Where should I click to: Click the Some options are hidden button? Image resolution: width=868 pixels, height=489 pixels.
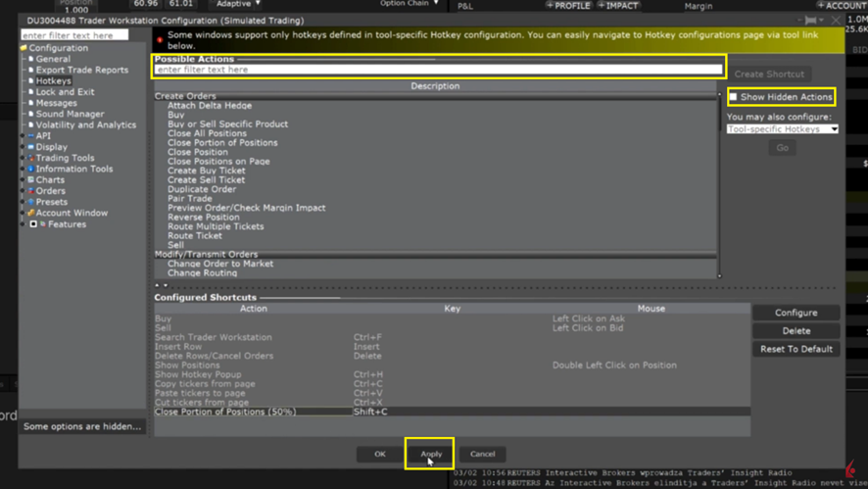83,426
